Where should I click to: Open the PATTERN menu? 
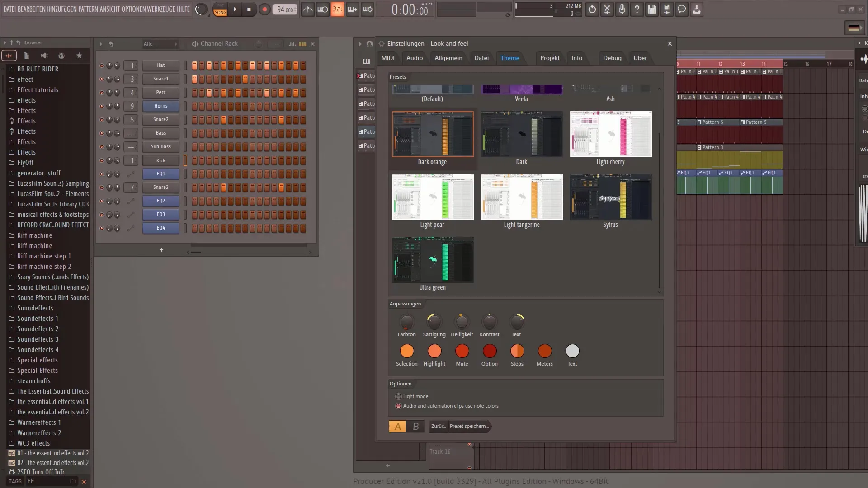pos(88,9)
